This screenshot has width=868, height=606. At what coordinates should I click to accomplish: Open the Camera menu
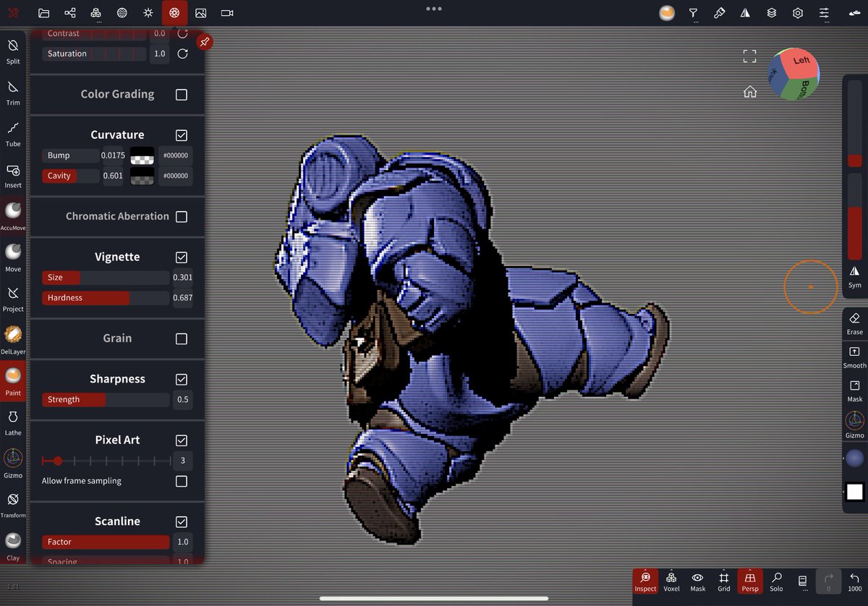[x=227, y=13]
